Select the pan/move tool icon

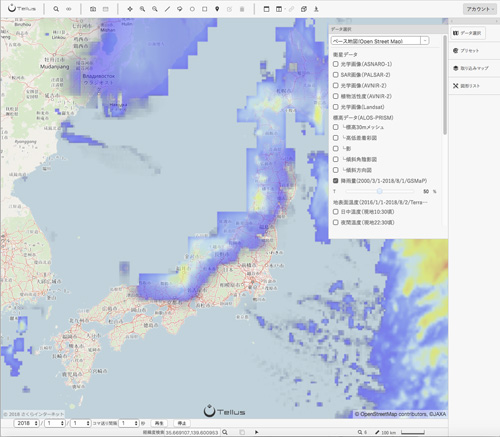130,9
